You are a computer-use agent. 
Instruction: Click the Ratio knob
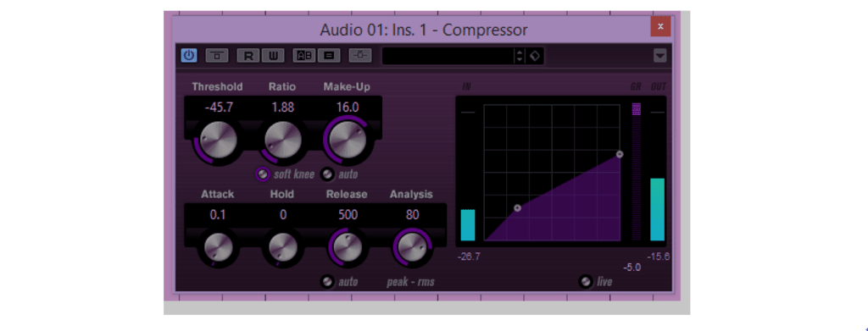tap(283, 141)
